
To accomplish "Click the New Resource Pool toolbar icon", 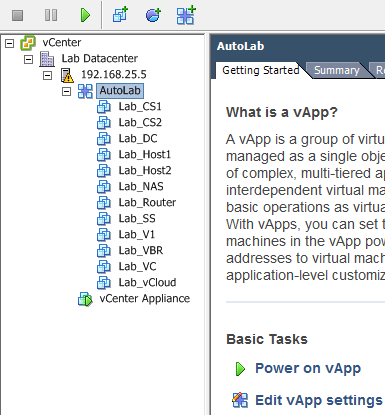I will click(x=153, y=15).
